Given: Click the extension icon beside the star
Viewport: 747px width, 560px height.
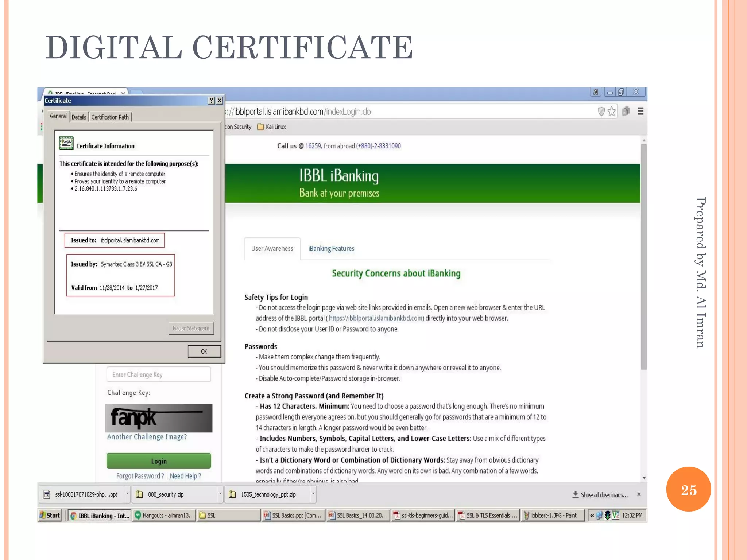Looking at the screenshot, I should point(626,111).
